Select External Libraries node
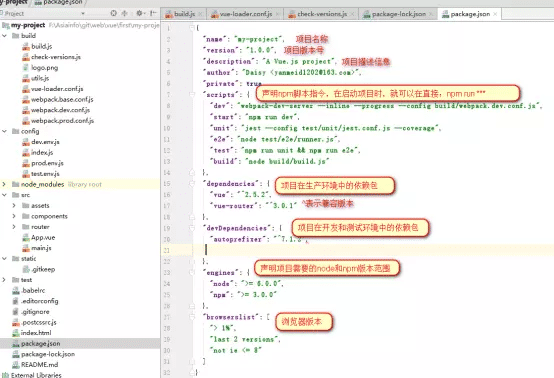This screenshot has width=554, height=378. coord(32,374)
